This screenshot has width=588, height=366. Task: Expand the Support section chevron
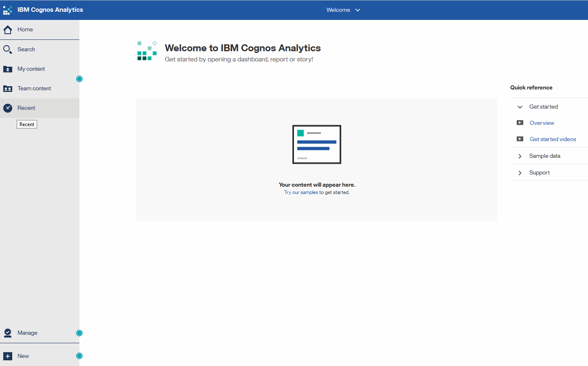[520, 173]
